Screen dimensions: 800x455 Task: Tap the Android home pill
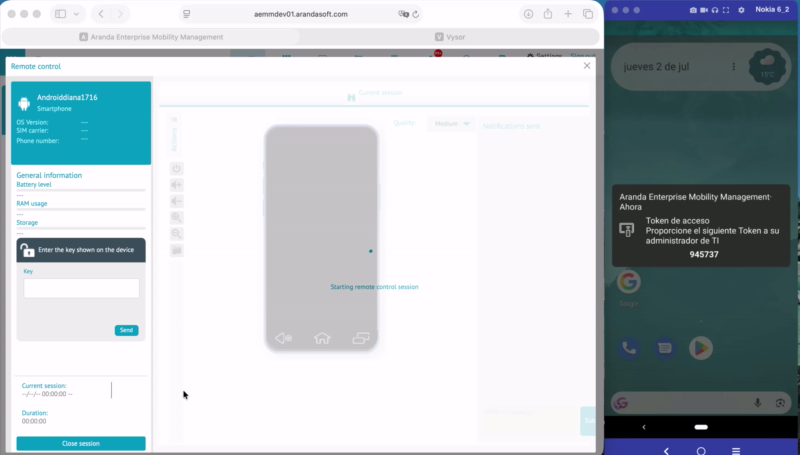pos(701,427)
